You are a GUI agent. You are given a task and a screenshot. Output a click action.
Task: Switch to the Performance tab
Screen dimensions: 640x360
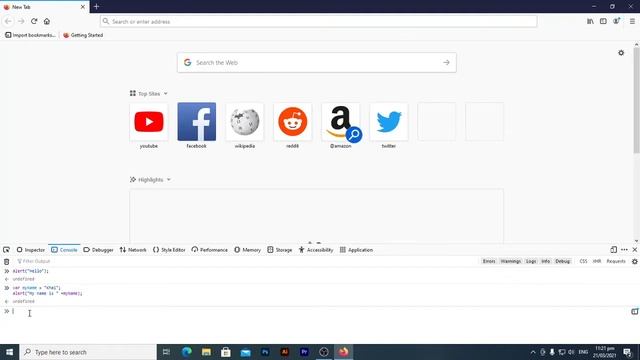click(209, 250)
